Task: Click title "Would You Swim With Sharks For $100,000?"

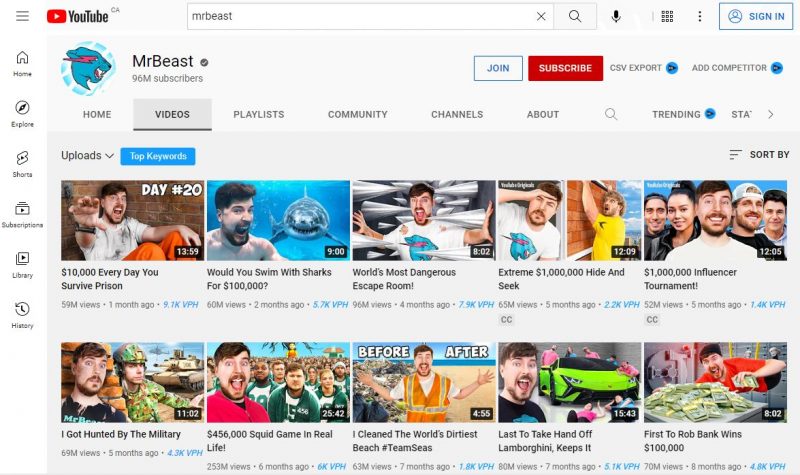Action: tap(269, 279)
